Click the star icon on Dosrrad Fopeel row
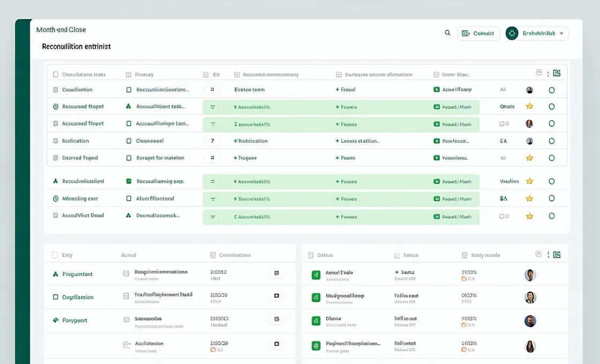This screenshot has width=600, height=364. tap(530, 157)
